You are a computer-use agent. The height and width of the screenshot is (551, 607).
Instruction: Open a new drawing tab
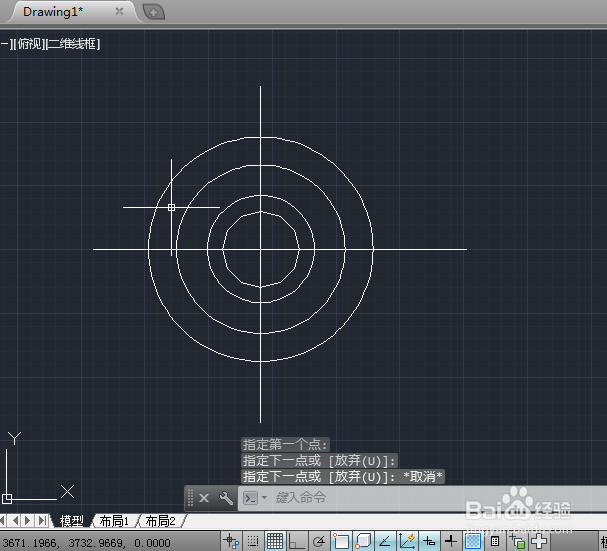point(154,12)
